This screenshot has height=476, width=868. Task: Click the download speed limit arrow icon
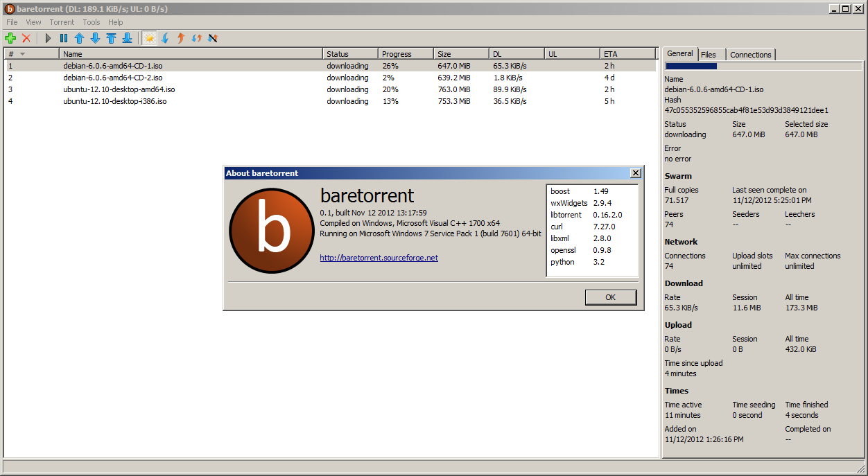(165, 38)
